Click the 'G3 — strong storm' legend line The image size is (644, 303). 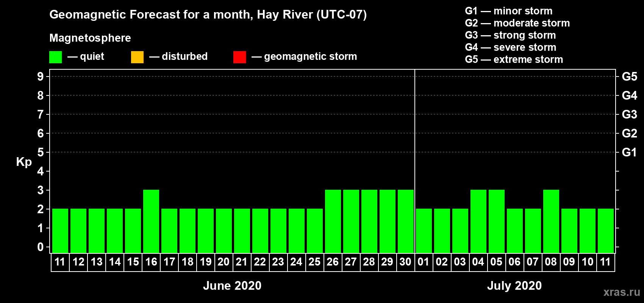tap(511, 35)
